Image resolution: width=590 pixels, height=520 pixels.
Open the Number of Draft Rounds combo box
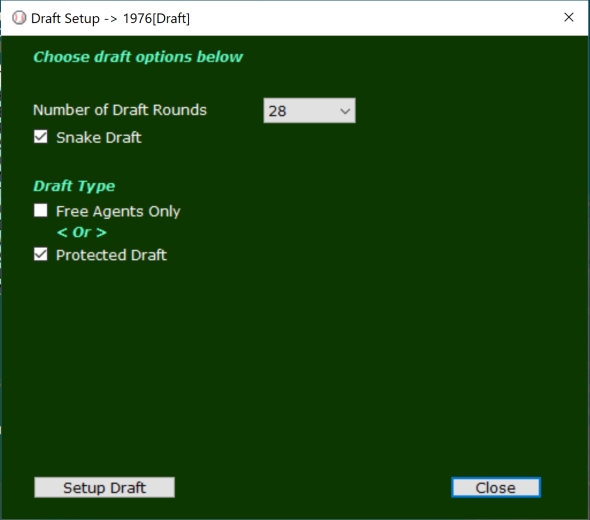[x=309, y=111]
